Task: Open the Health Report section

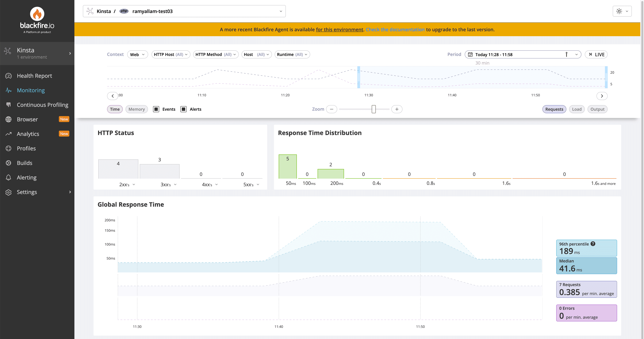Action: tap(34, 76)
